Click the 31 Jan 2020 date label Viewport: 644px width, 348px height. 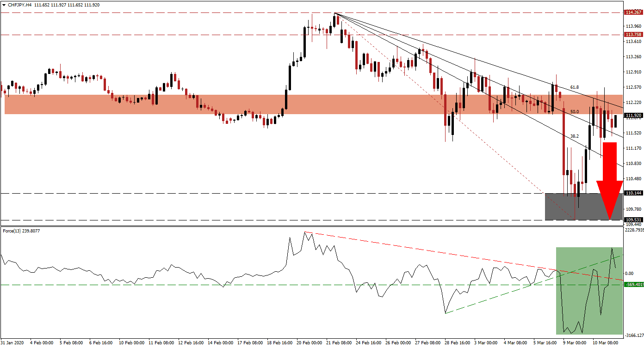(12, 343)
